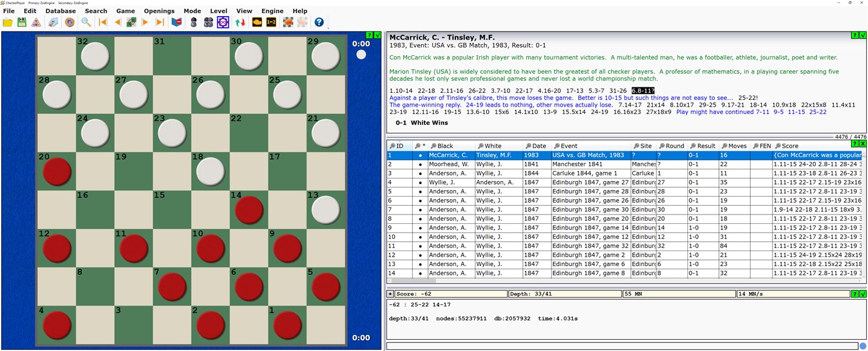The image size is (868, 351).
Task: Click the white piece on square 25
Action: coord(288,94)
